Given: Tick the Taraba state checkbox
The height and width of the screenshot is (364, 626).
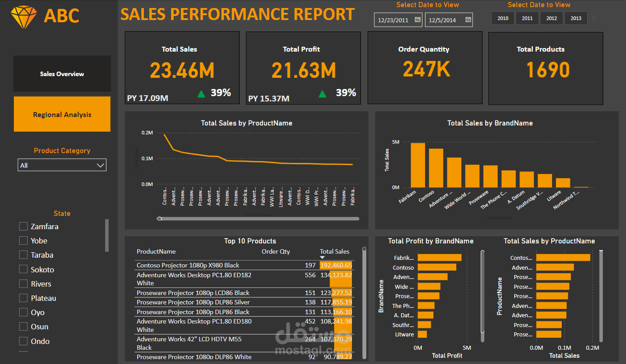Looking at the screenshot, I should click(24, 255).
